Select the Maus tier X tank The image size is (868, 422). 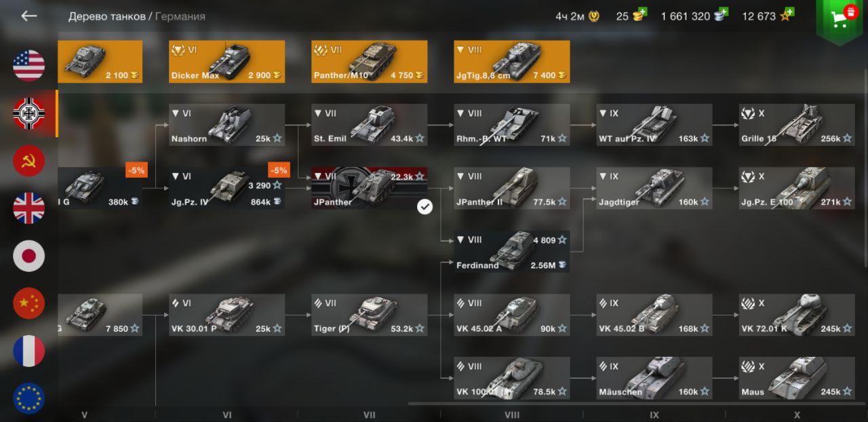pos(797,377)
